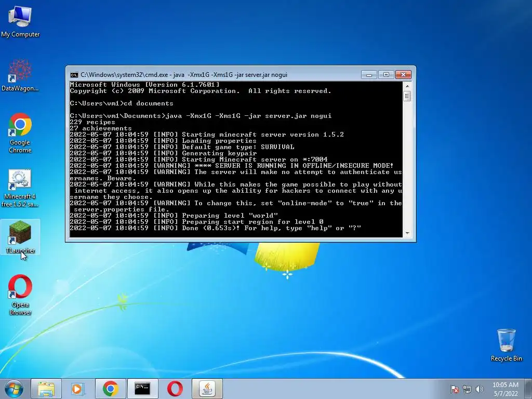Click the console scrollbar down arrow
532x399 pixels.
(407, 233)
